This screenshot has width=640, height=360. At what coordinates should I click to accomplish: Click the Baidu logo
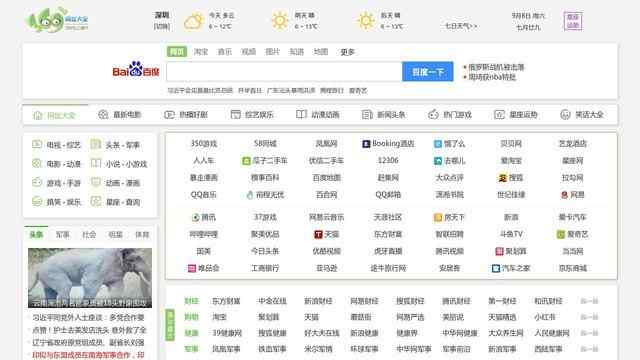click(136, 69)
